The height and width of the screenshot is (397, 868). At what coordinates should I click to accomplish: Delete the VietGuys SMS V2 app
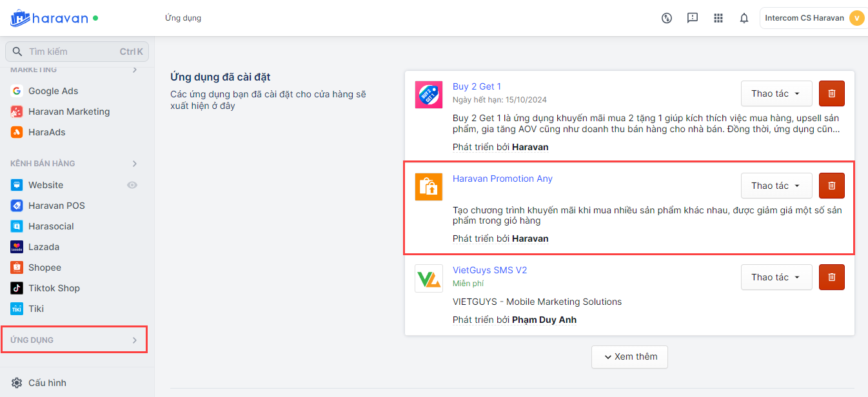(x=832, y=277)
